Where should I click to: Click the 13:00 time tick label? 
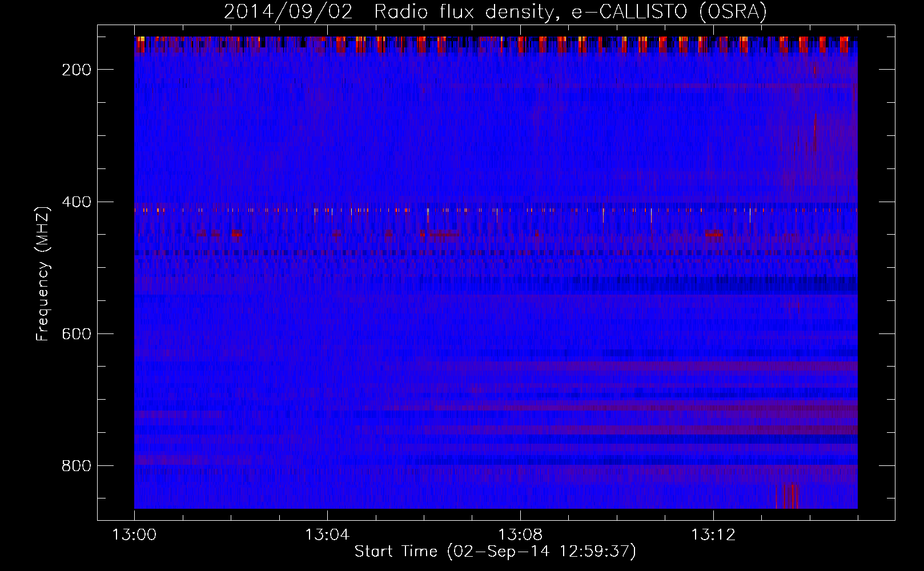pos(134,535)
